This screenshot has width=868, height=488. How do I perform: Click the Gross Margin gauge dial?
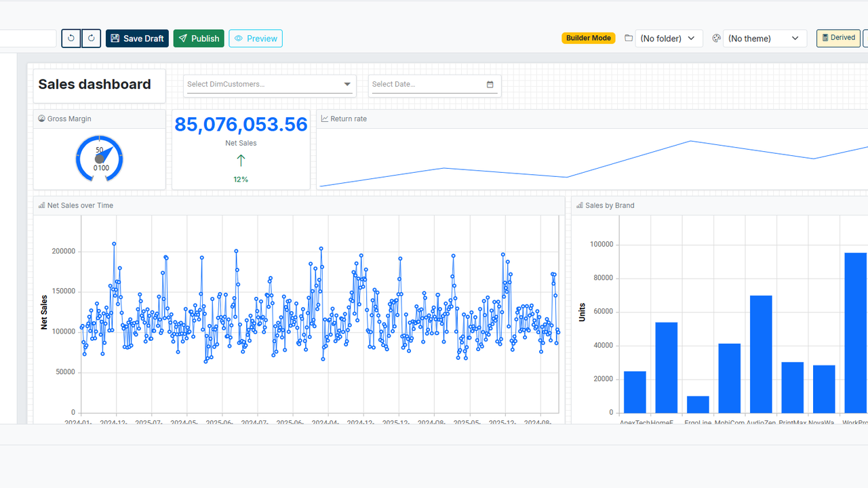100,158
